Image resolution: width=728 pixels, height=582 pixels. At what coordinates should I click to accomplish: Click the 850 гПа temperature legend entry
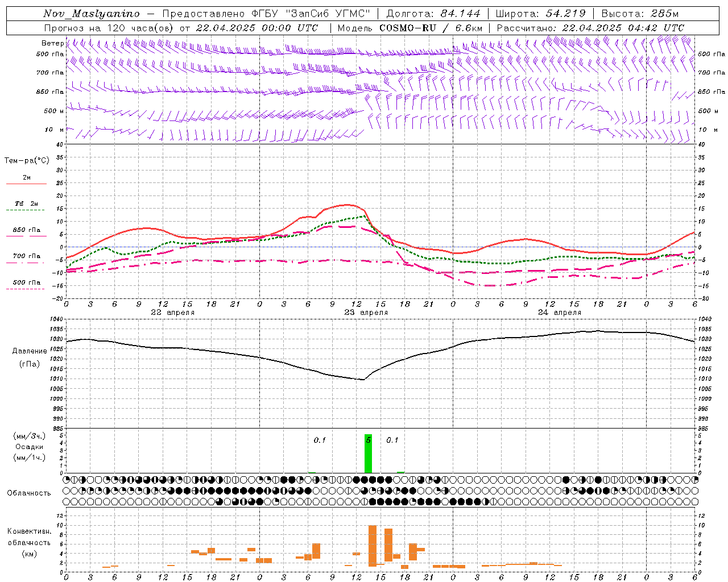click(27, 230)
